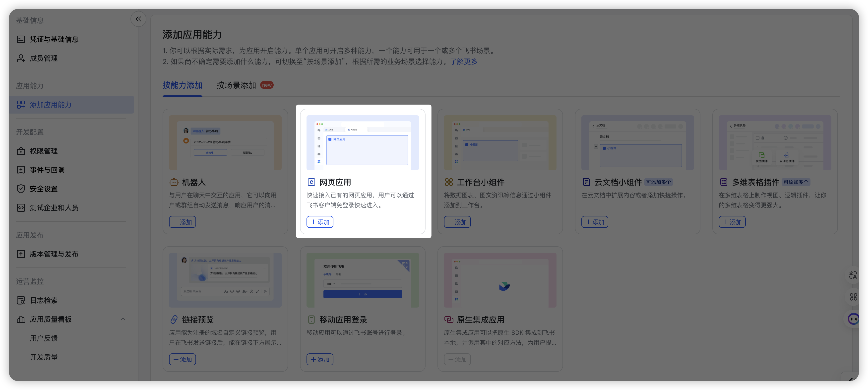Collapse the sidebar with double-chevron button
The height and width of the screenshot is (390, 868).
pyautogui.click(x=138, y=19)
